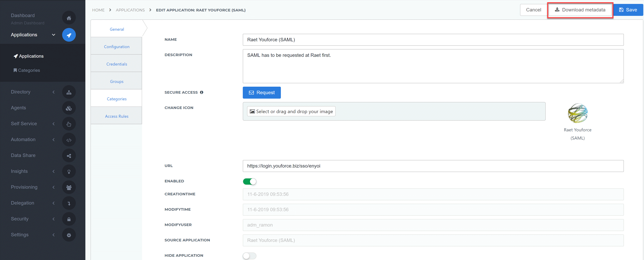
Task: Click the Settings gear icon
Action: point(69,235)
